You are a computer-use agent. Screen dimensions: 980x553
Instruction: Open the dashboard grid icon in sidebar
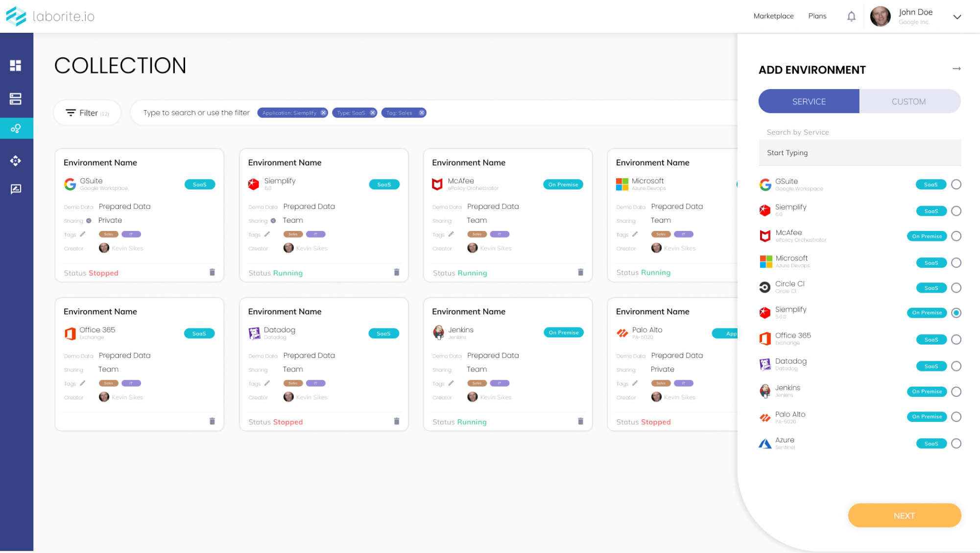tap(16, 66)
